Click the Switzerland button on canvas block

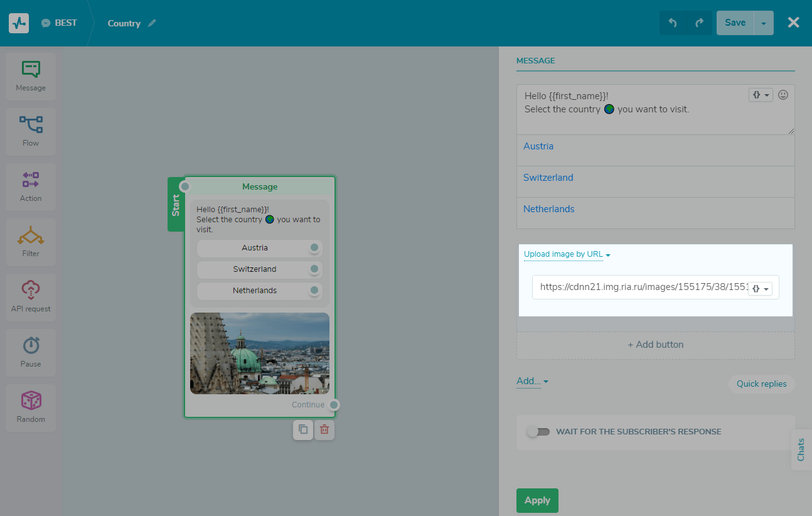(x=255, y=269)
